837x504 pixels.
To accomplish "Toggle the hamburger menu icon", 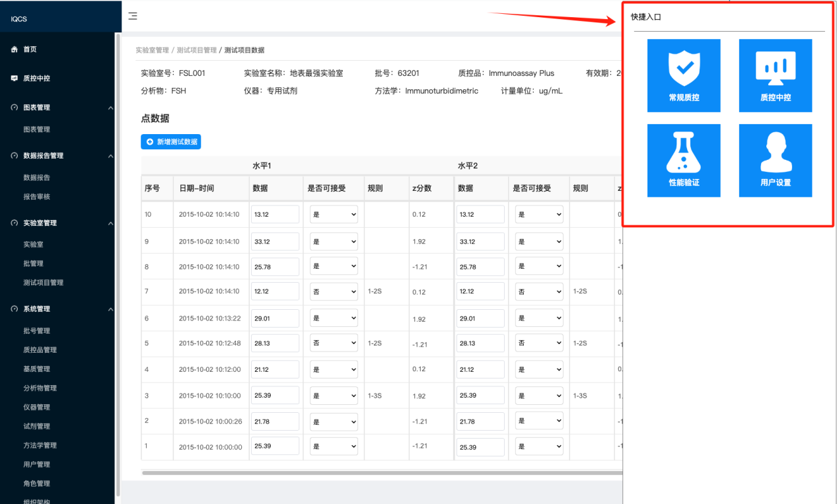I will click(133, 16).
